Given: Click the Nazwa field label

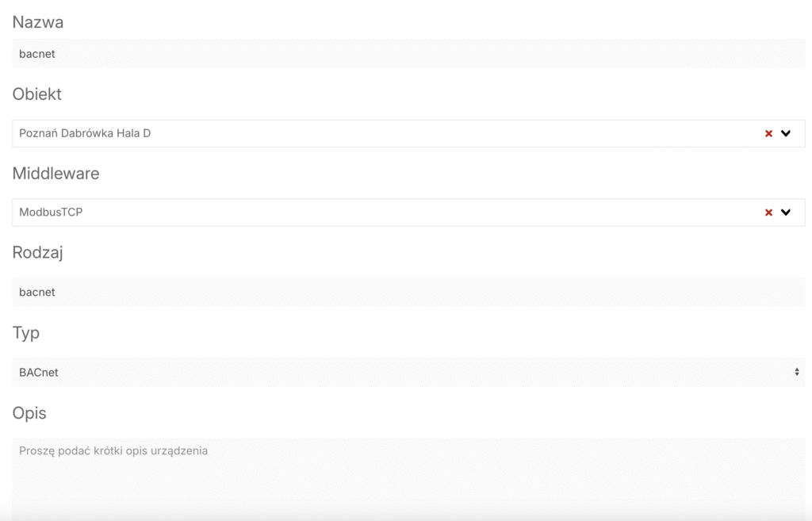Looking at the screenshot, I should (38, 22).
